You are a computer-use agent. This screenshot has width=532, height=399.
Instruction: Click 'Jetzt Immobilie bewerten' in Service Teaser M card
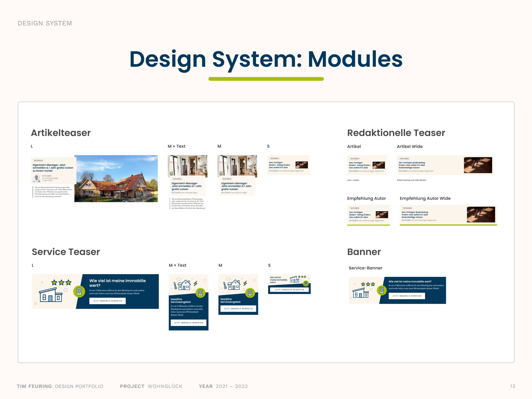[238, 308]
